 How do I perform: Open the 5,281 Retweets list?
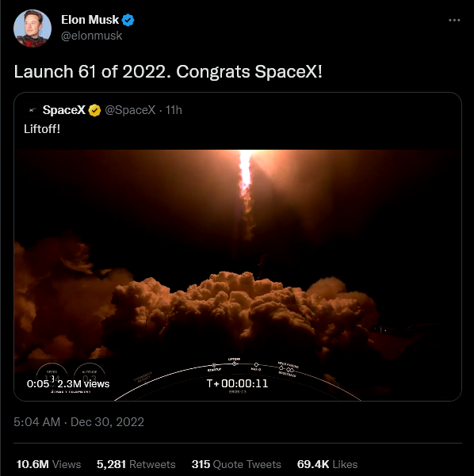(136, 464)
